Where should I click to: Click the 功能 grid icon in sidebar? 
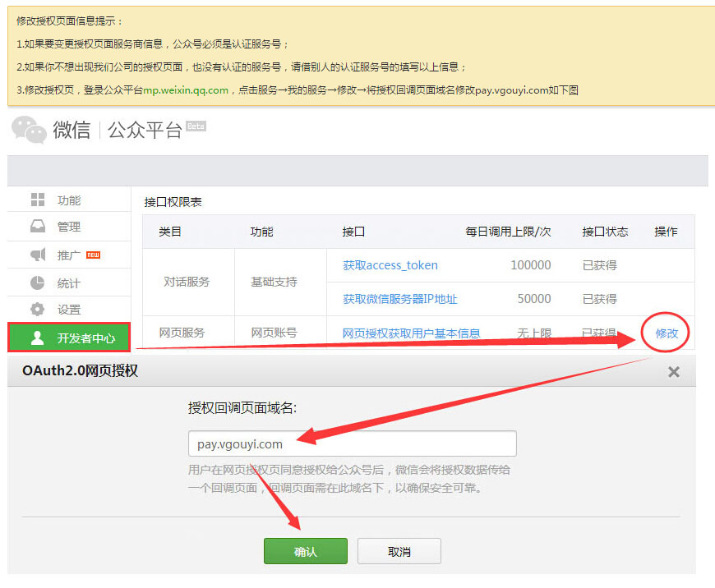click(x=38, y=200)
